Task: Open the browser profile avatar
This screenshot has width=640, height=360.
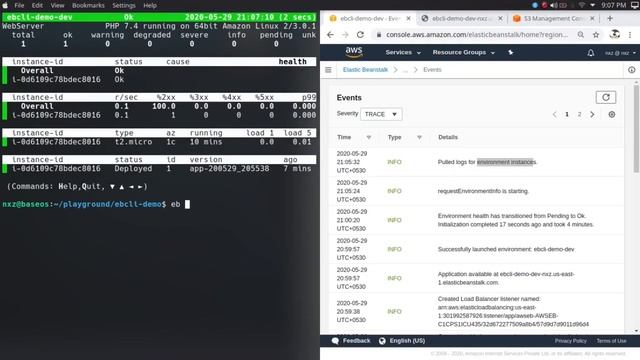Action: [x=614, y=35]
